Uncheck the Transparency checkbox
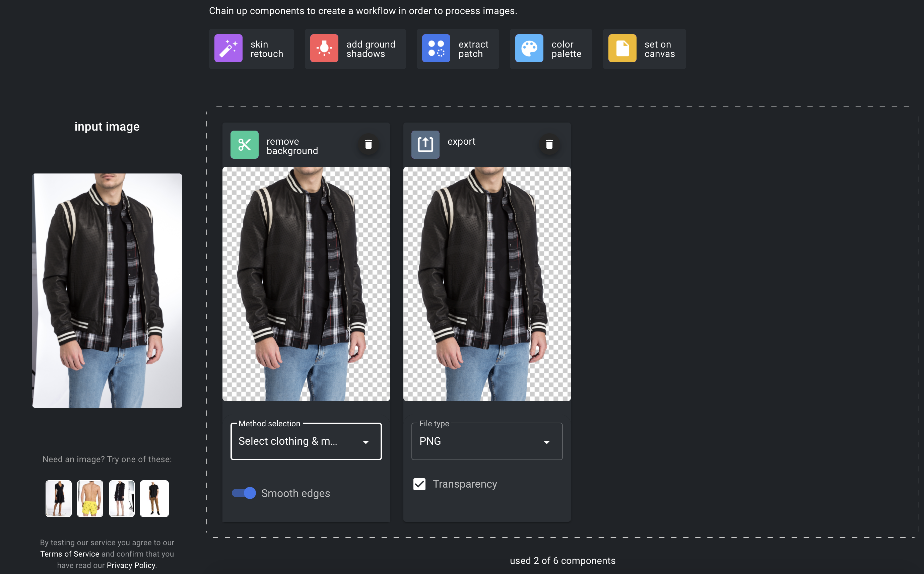Screen dimensions: 924x574 click(x=419, y=484)
